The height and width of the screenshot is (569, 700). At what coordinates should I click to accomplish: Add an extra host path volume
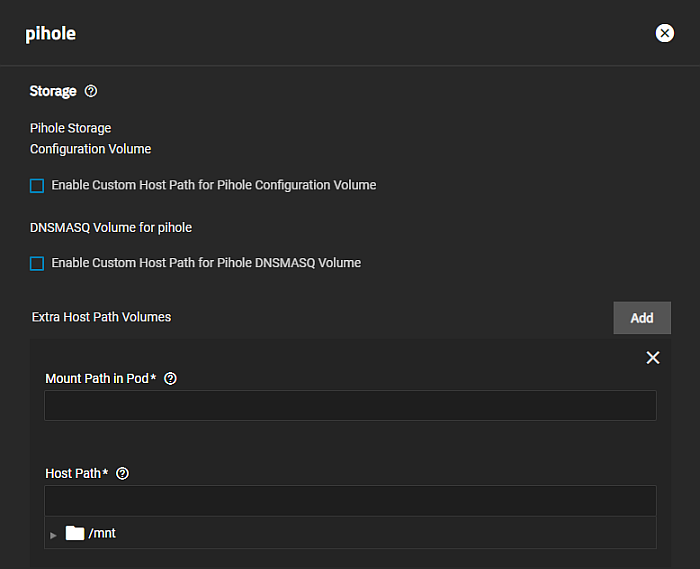point(642,318)
